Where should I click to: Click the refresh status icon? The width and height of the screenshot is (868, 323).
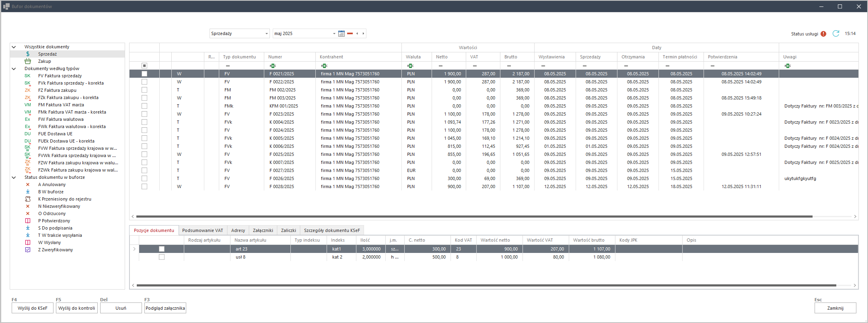(836, 33)
